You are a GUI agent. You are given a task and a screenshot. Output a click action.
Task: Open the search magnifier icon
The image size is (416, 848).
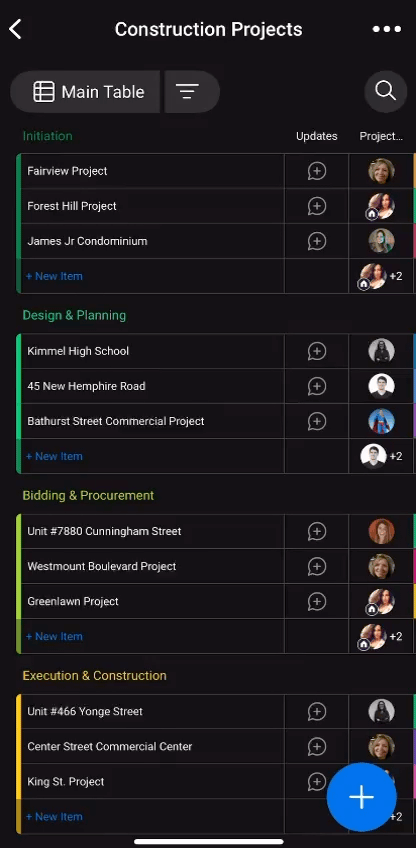point(385,91)
